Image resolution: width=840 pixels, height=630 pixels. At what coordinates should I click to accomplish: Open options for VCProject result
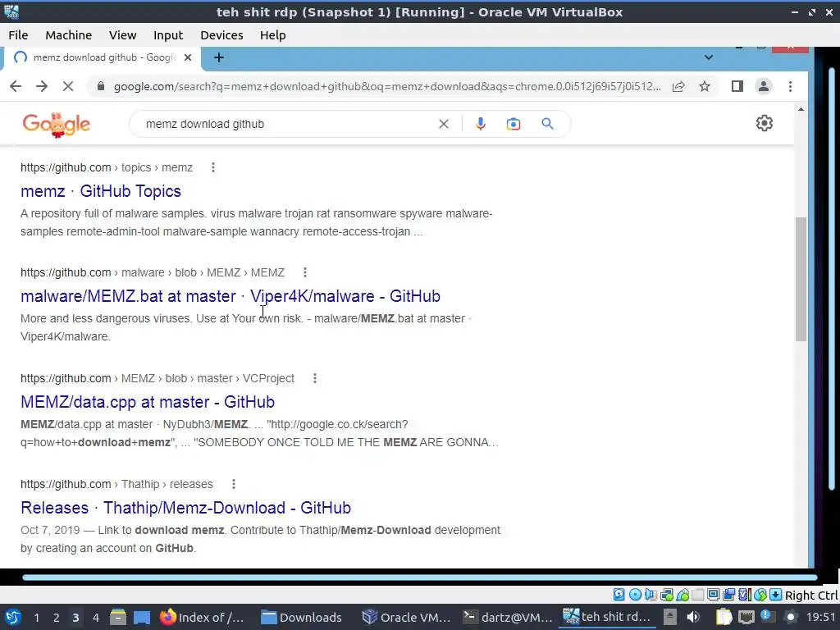coord(315,378)
